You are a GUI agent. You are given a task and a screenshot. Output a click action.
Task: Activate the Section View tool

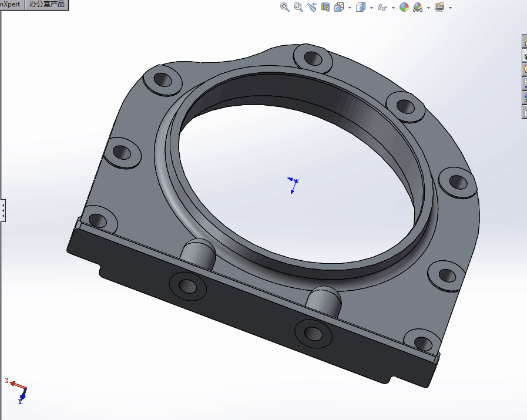(x=325, y=6)
